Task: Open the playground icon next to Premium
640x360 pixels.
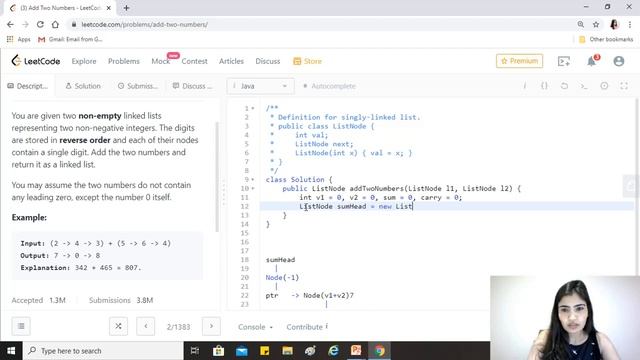Action: 564,61
